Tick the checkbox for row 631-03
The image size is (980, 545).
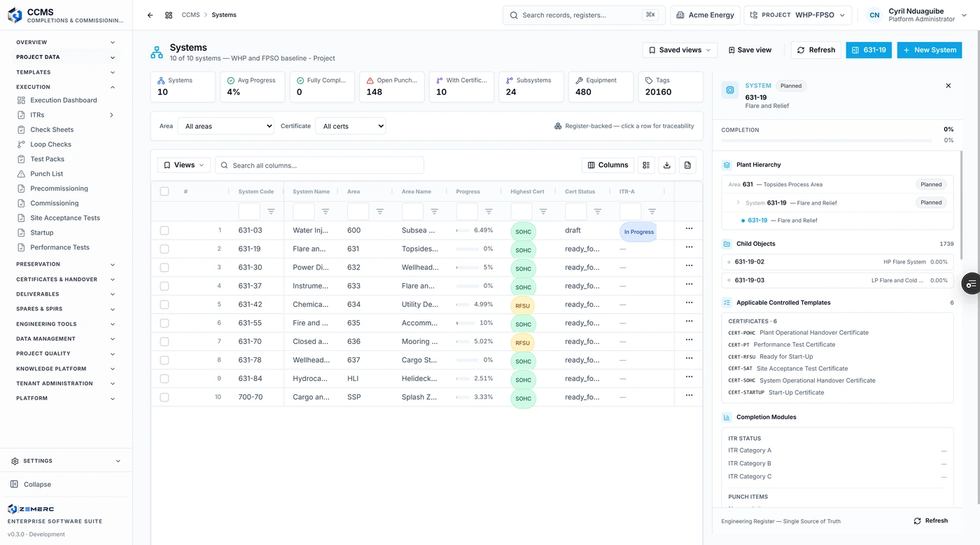164,230
